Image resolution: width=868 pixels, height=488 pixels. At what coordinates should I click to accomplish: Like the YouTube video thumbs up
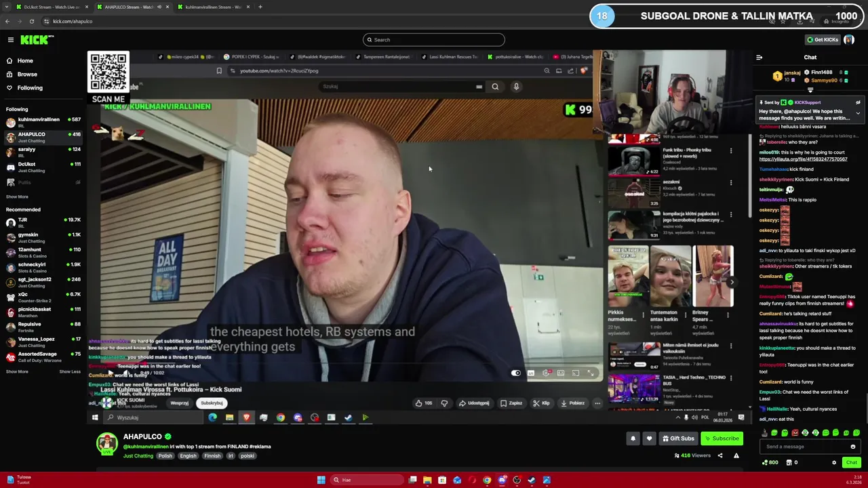424,403
